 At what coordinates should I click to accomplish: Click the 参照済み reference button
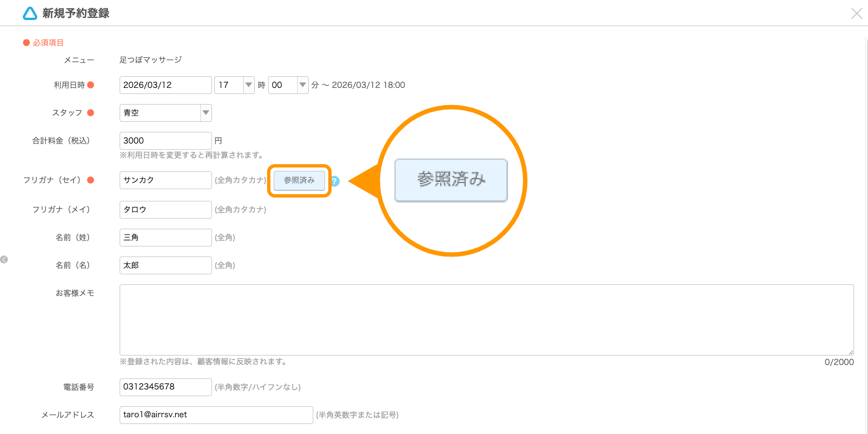click(x=299, y=180)
